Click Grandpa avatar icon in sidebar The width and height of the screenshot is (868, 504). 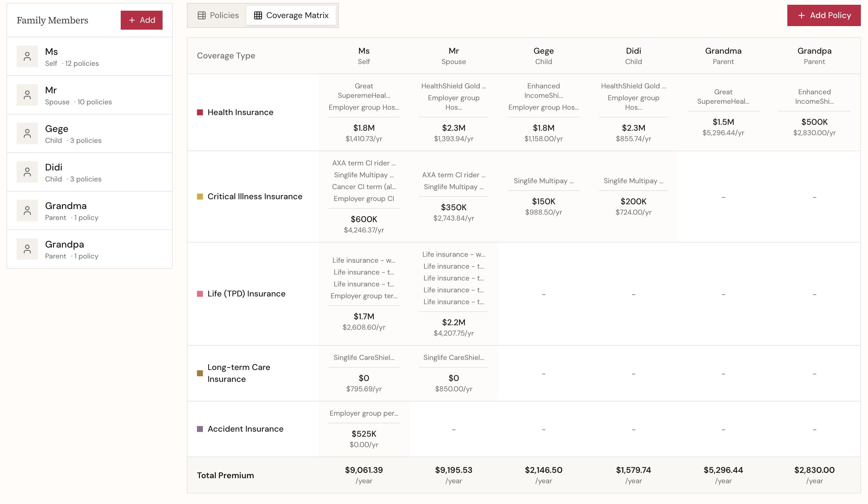coord(27,249)
